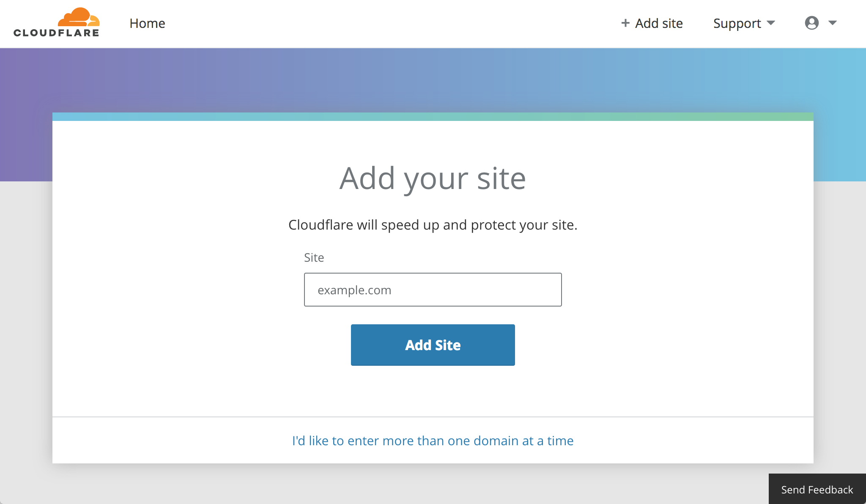
Task: Expand the chevron beside the account icon
Action: [832, 23]
